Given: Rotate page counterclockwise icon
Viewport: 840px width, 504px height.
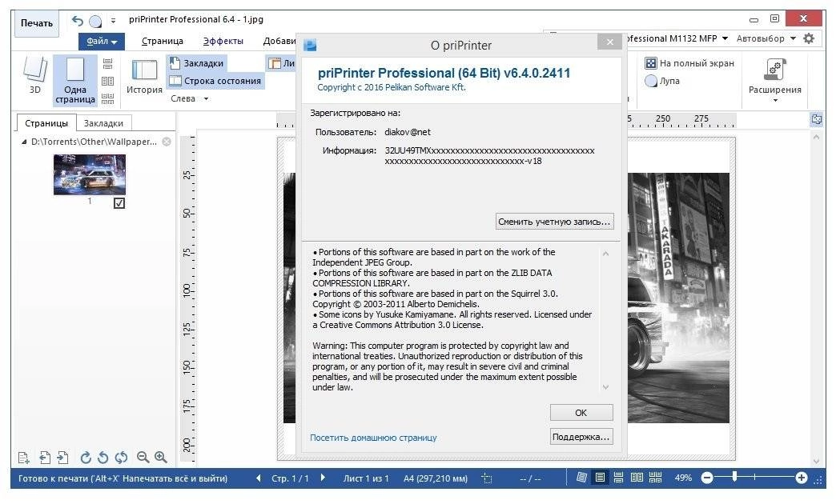Looking at the screenshot, I should pyautogui.click(x=102, y=458).
